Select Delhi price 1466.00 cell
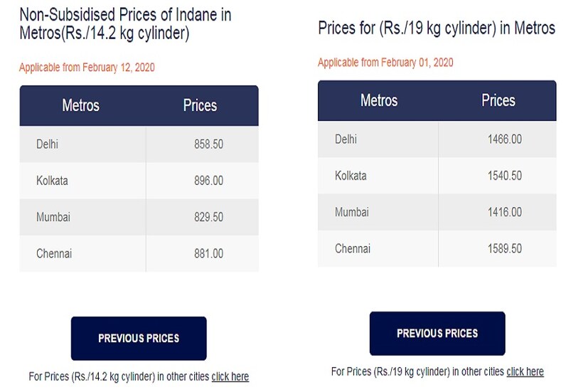Image resolution: width=588 pixels, height=392 pixels. pos(504,139)
